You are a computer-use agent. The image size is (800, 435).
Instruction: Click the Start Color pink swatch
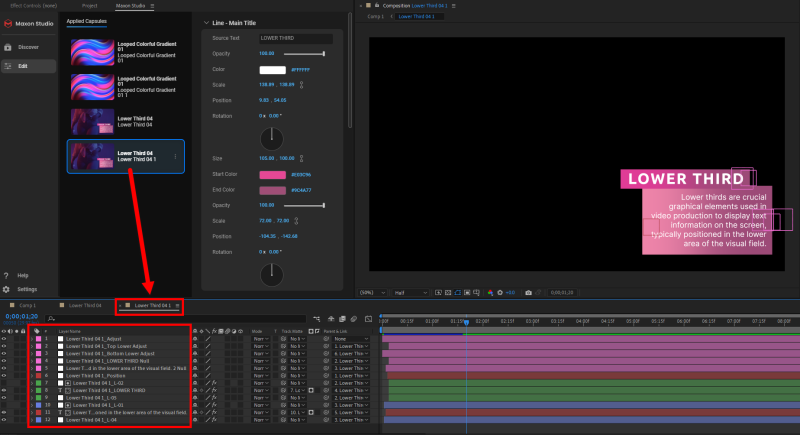click(x=272, y=173)
